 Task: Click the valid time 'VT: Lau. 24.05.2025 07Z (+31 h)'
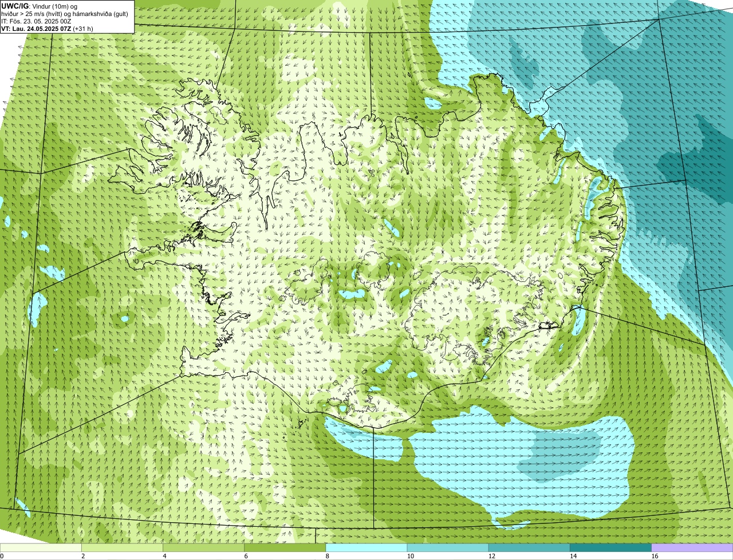(47, 29)
